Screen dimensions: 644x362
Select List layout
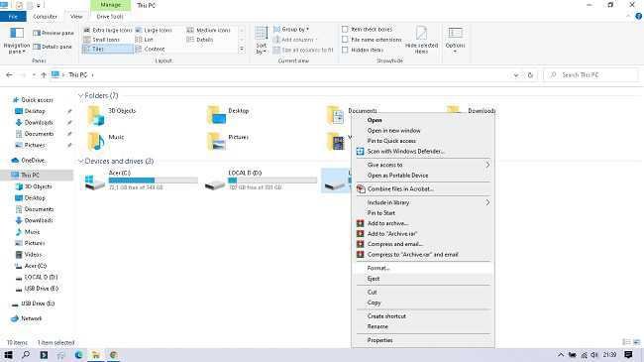click(x=145, y=40)
